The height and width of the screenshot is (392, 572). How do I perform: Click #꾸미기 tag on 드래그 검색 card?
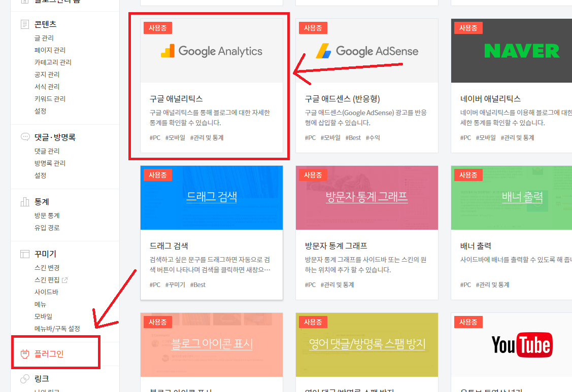point(175,285)
